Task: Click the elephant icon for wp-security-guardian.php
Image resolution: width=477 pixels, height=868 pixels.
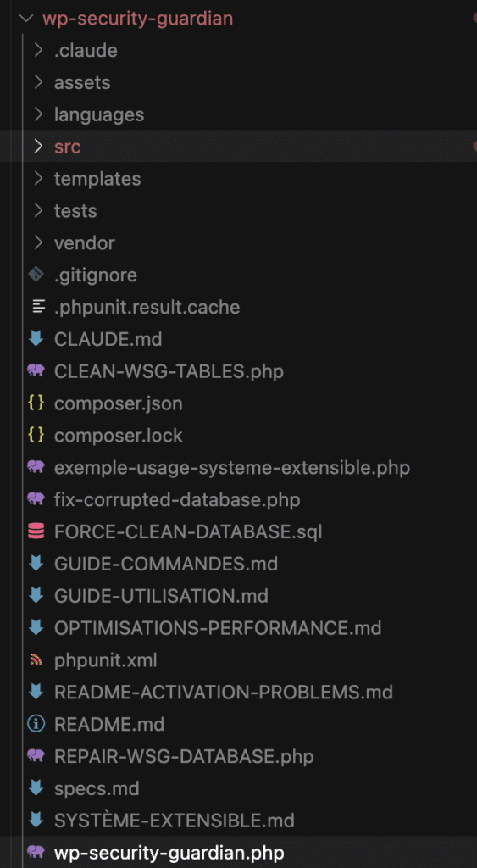Action: click(x=36, y=851)
